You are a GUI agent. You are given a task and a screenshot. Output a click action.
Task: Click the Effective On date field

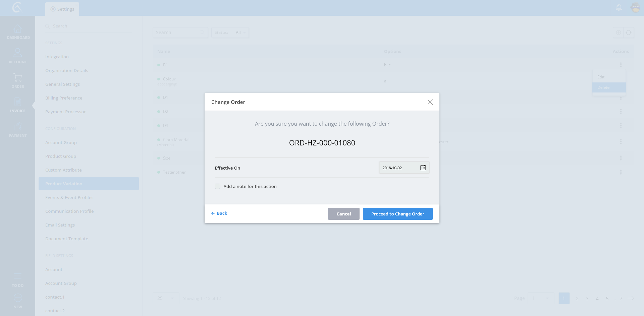tap(399, 168)
